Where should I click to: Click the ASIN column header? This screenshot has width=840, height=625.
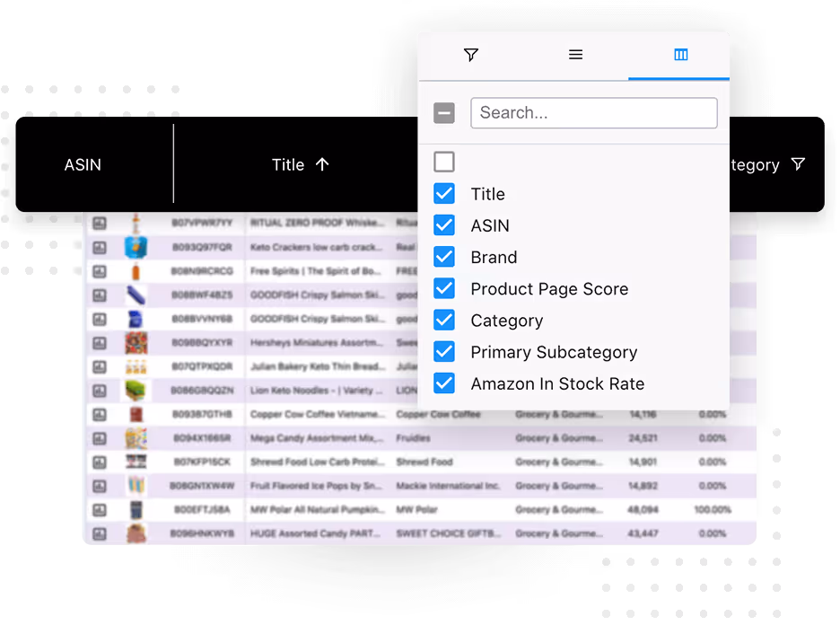coord(83,164)
